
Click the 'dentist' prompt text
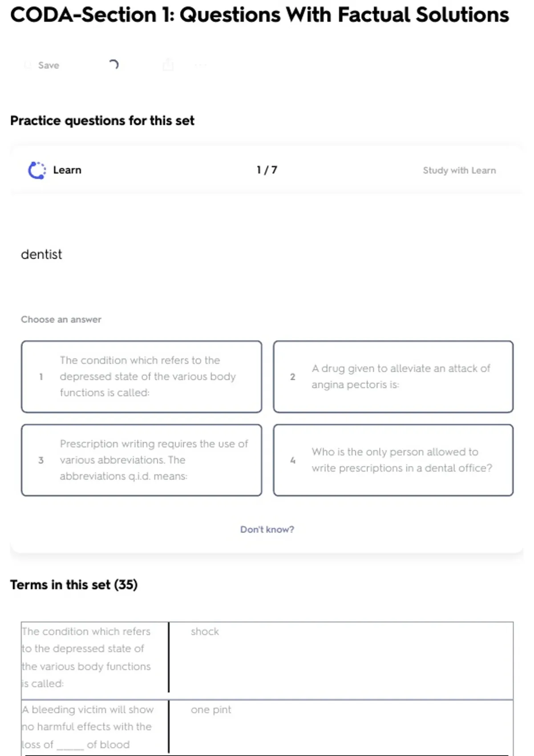tap(41, 254)
